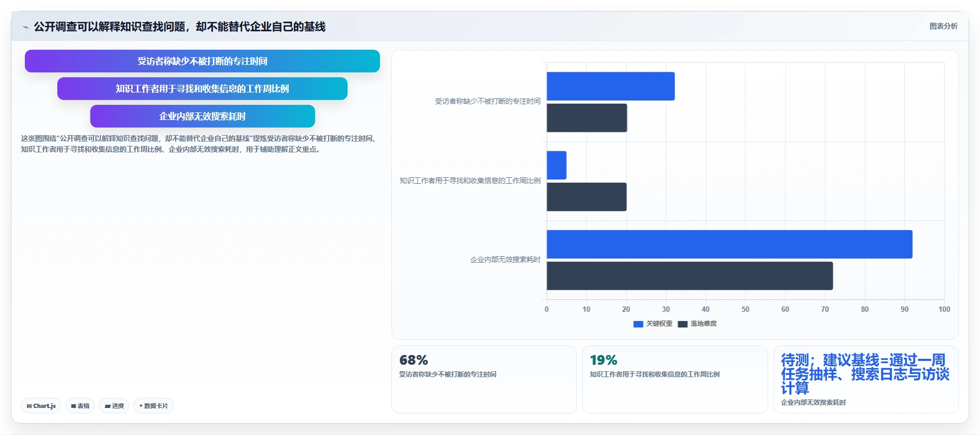
Task: Click blue bar for 企业内部无效搜索耗时
Action: pyautogui.click(x=730, y=244)
